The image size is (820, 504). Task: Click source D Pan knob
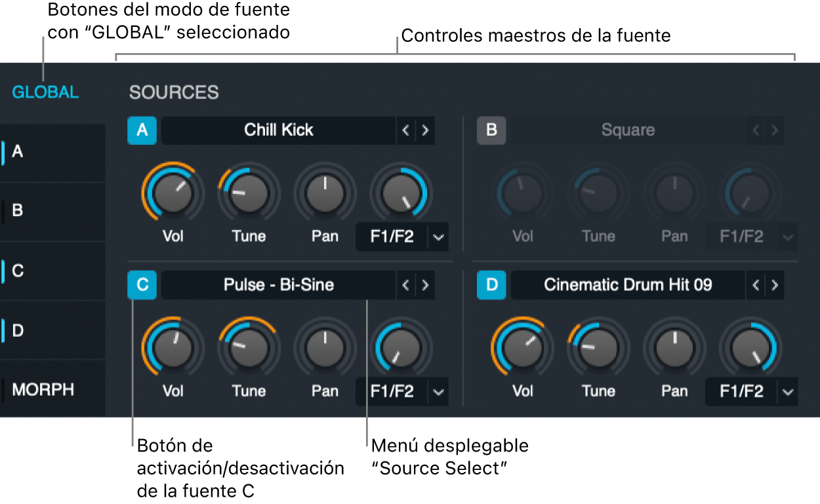(674, 347)
